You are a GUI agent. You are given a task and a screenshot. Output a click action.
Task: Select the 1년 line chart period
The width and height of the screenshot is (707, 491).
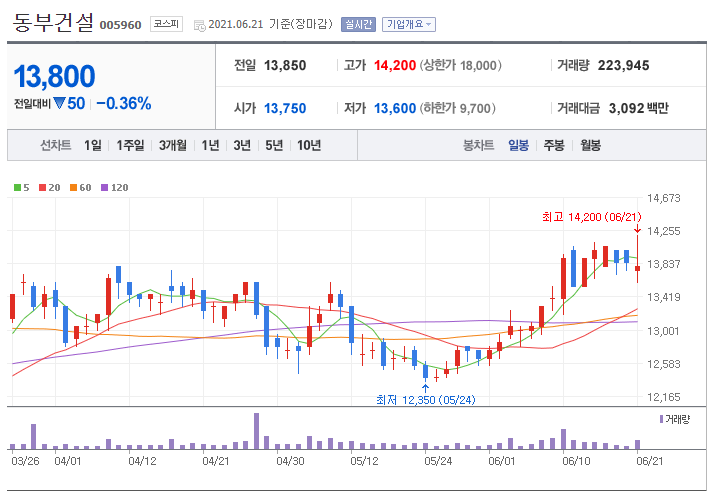pos(210,145)
